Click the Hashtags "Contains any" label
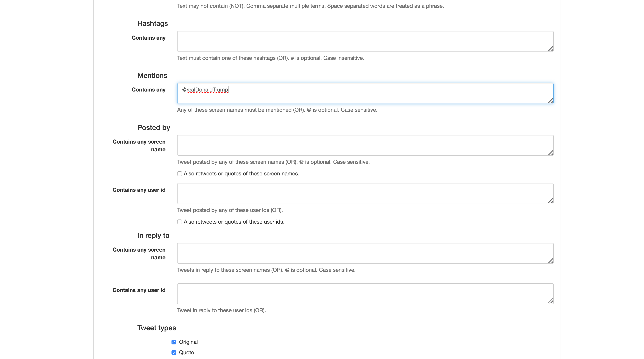The width and height of the screenshot is (644, 359). 149,38
